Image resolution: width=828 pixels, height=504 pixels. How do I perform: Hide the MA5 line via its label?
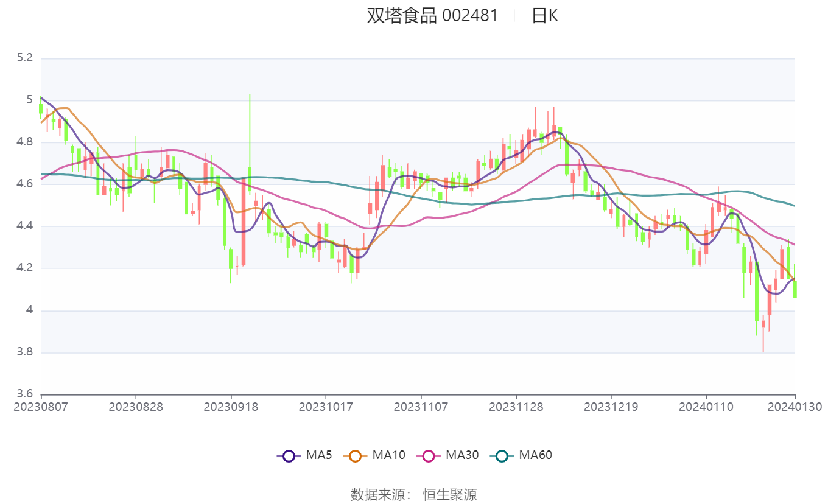coord(319,455)
